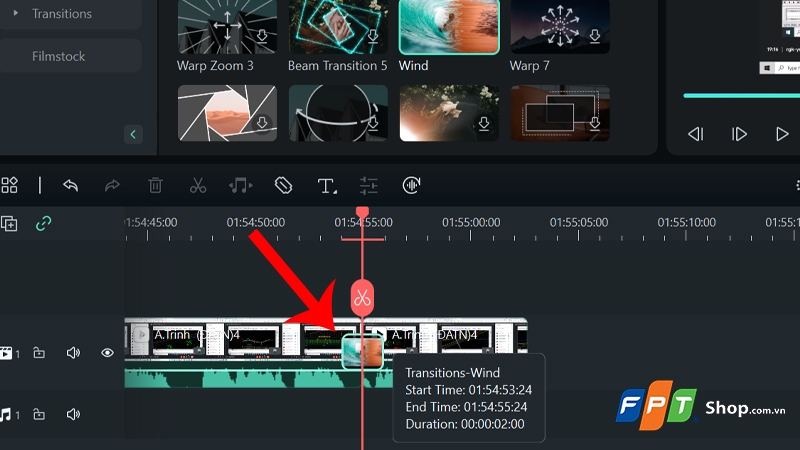Hide video track 1 with eye icon

tap(107, 353)
